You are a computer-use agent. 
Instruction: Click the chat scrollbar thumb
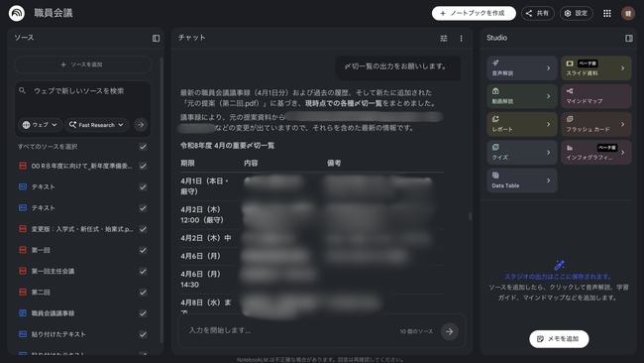click(470, 216)
